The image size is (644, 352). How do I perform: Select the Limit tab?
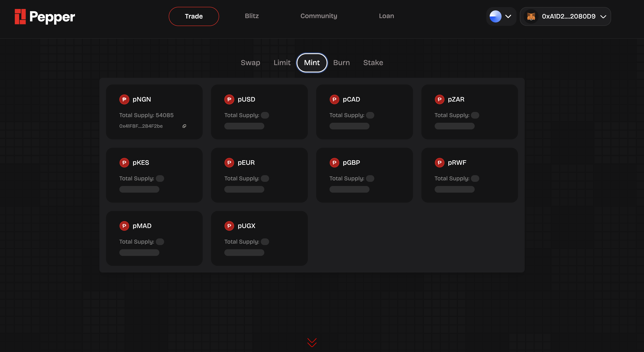(x=282, y=63)
